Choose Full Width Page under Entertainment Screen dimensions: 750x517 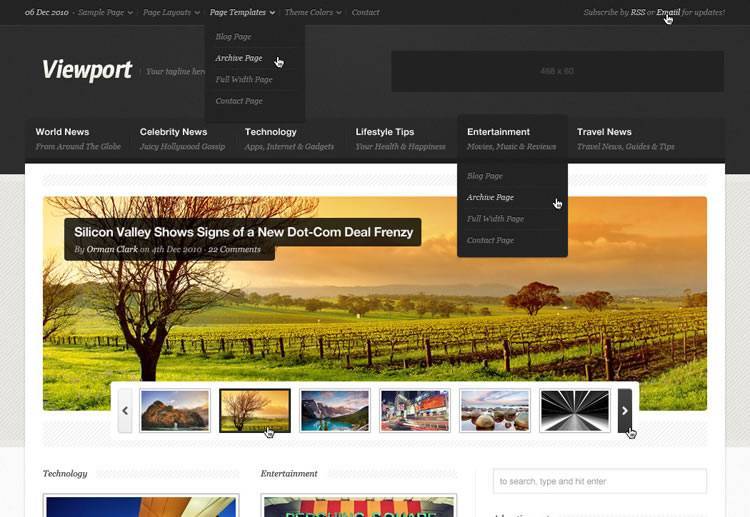pos(495,219)
